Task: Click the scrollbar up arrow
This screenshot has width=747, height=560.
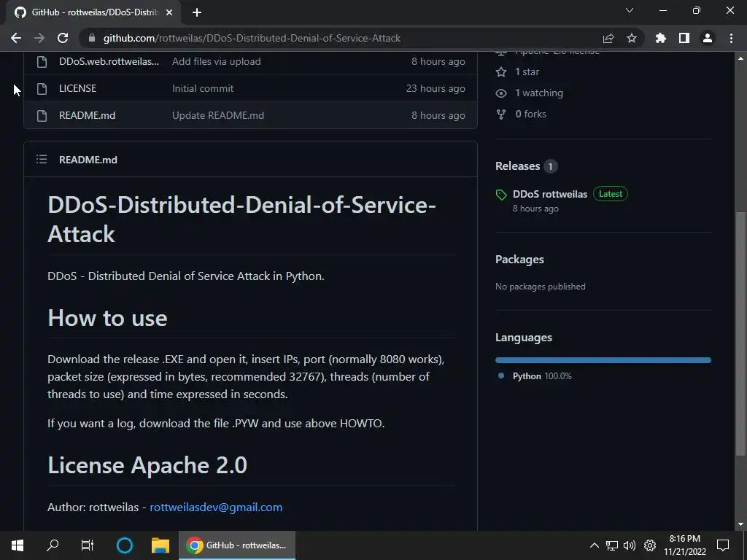Action: [x=740, y=58]
